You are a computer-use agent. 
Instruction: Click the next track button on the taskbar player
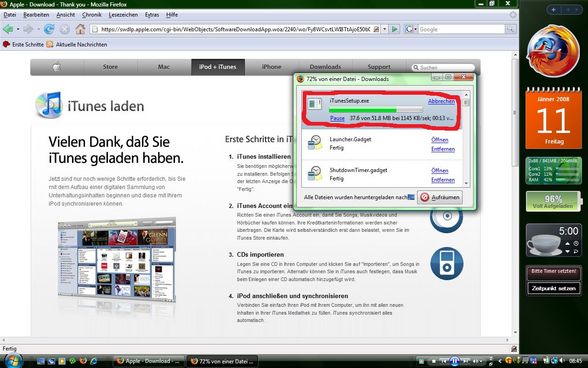click(466, 361)
